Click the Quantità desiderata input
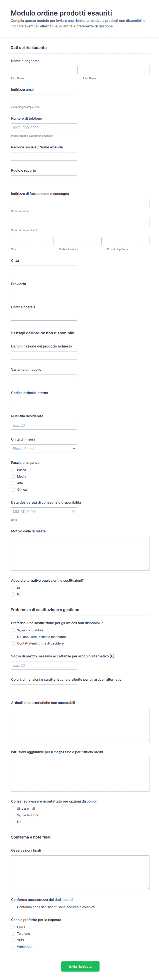159x980 pixels. point(44,425)
